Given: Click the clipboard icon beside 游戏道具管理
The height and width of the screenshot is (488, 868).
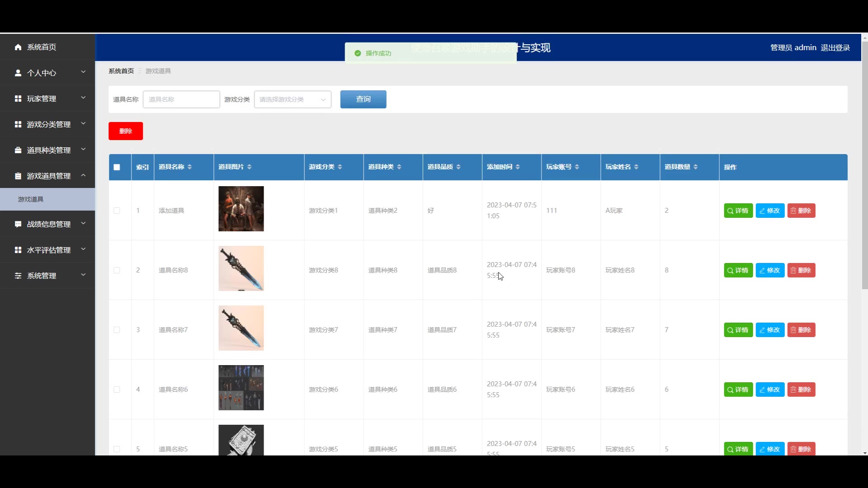Looking at the screenshot, I should point(18,176).
